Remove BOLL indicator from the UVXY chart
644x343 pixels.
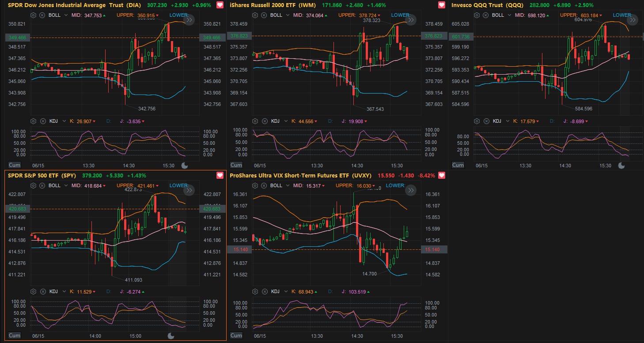click(x=264, y=185)
